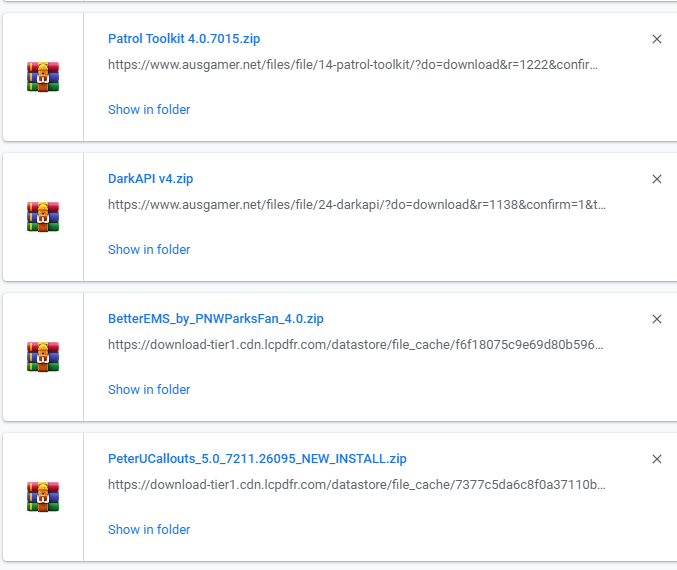This screenshot has width=677, height=570.
Task: Click lcpdfr source URL under PeterUCallouts
Action: (356, 485)
